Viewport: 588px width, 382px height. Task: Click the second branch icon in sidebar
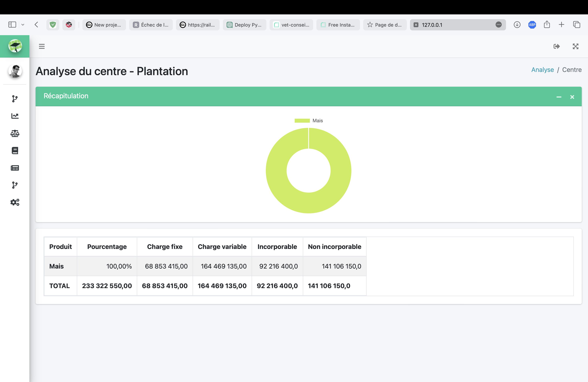click(x=15, y=185)
